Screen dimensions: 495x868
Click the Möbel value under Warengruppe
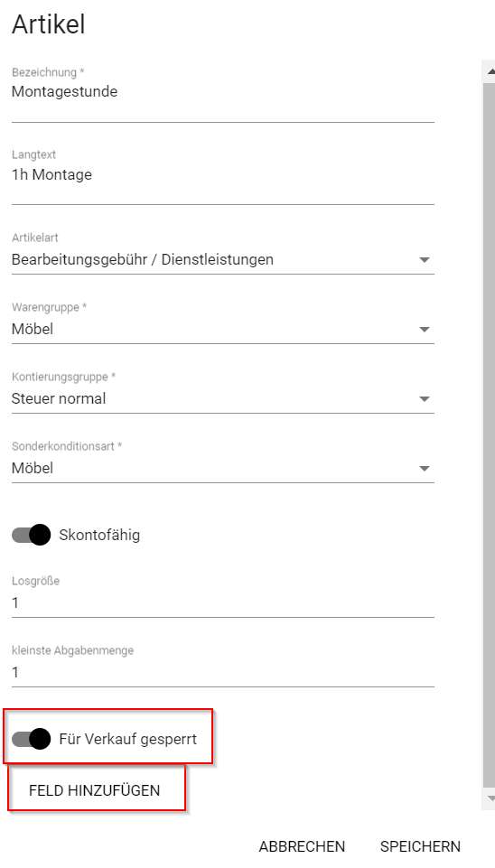[33, 329]
